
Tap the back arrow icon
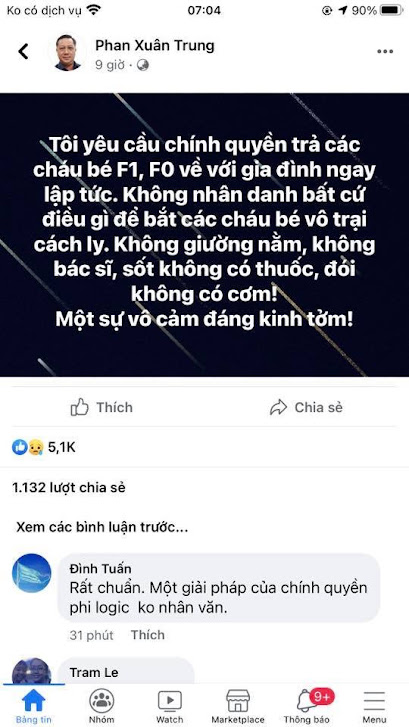tap(23, 51)
